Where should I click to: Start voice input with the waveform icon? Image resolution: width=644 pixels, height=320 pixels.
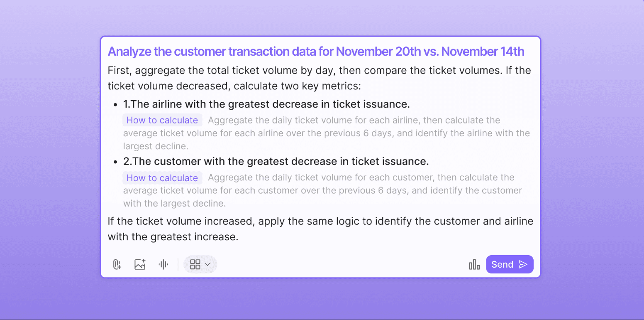click(x=163, y=265)
